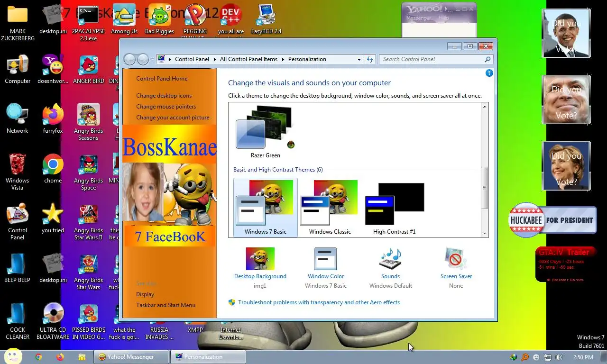Viewport: 607px width, 364px height.
Task: Launch Chrome from the taskbar
Action: click(38, 357)
